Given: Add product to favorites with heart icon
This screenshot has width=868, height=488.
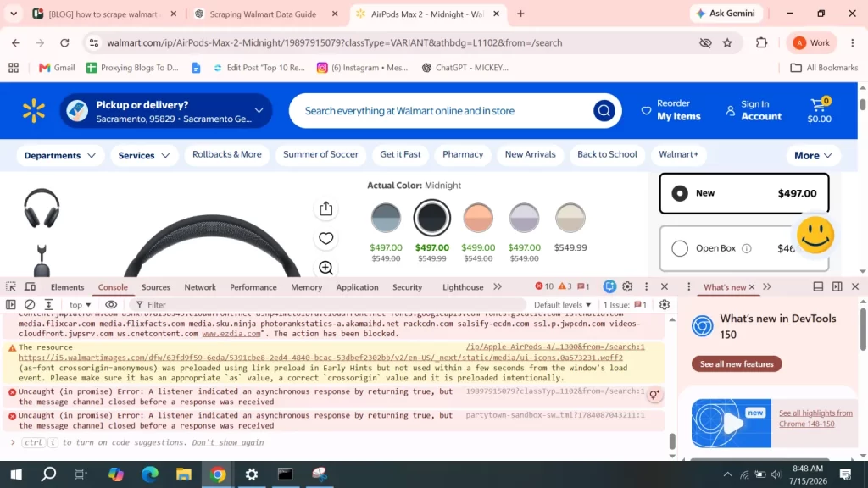Looking at the screenshot, I should pyautogui.click(x=326, y=238).
